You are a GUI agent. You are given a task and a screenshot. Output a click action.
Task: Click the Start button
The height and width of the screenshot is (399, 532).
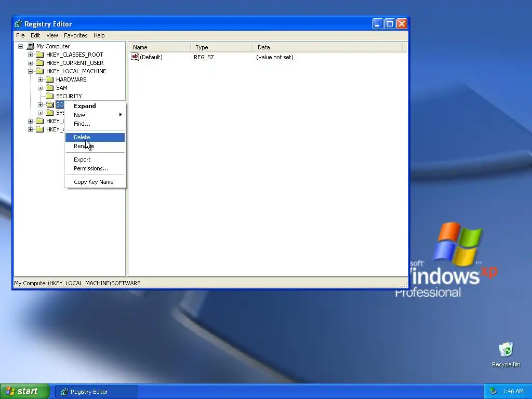pyautogui.click(x=24, y=391)
